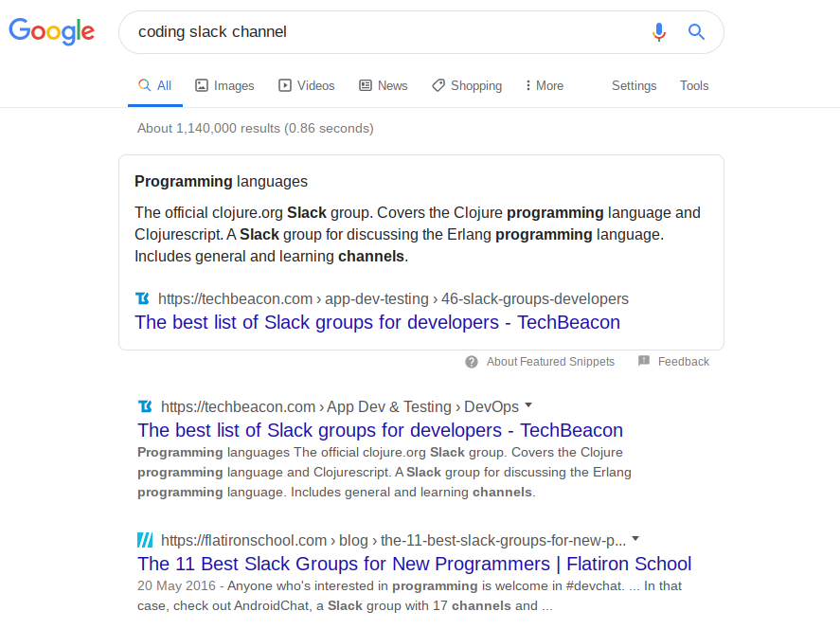Click the All tab magnifier icon
The image size is (840, 629).
pos(145,85)
